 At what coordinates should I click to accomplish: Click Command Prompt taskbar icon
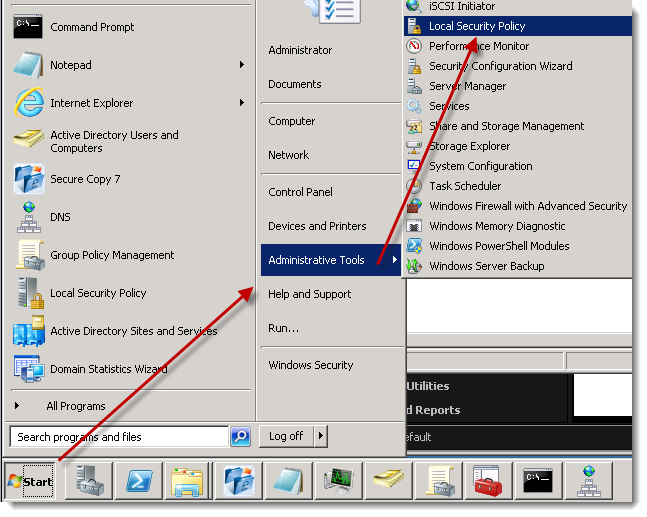(539, 481)
